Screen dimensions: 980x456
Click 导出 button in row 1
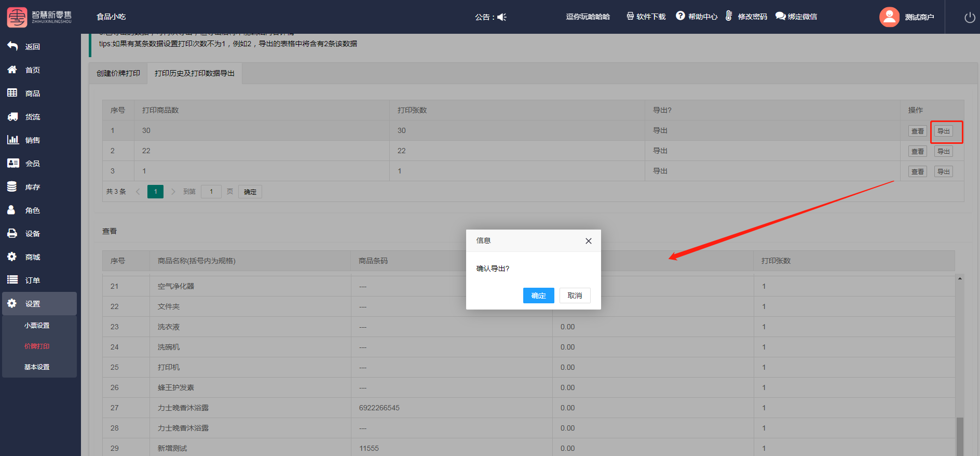944,131
